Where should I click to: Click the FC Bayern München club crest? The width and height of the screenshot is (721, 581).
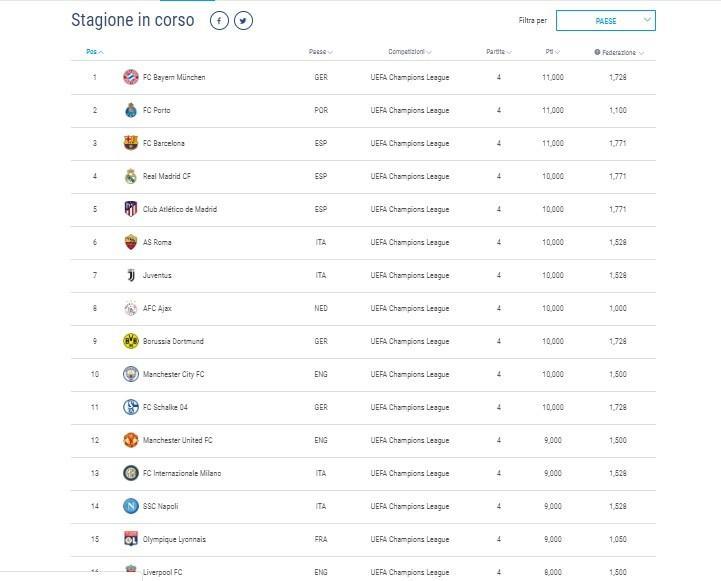[x=131, y=77]
